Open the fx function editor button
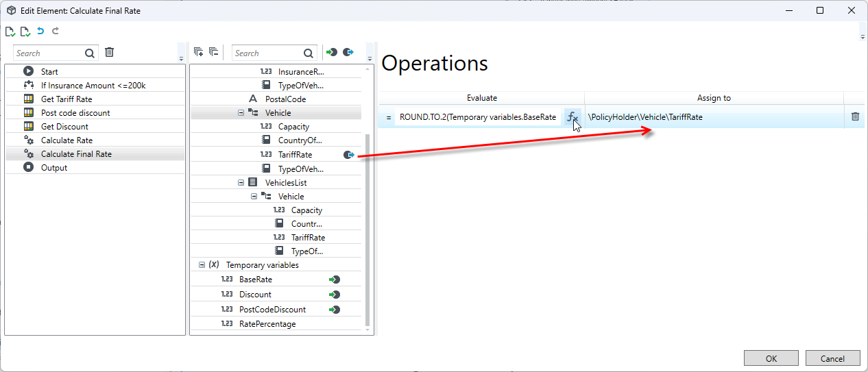 pos(572,117)
